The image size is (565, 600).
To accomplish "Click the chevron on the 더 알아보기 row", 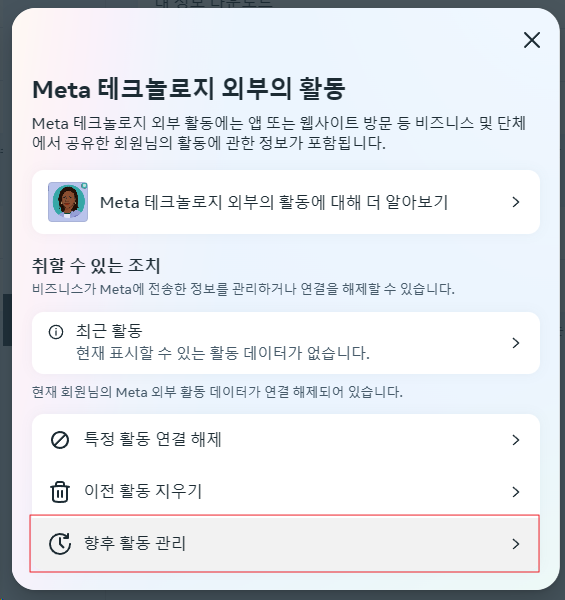I will tap(516, 202).
